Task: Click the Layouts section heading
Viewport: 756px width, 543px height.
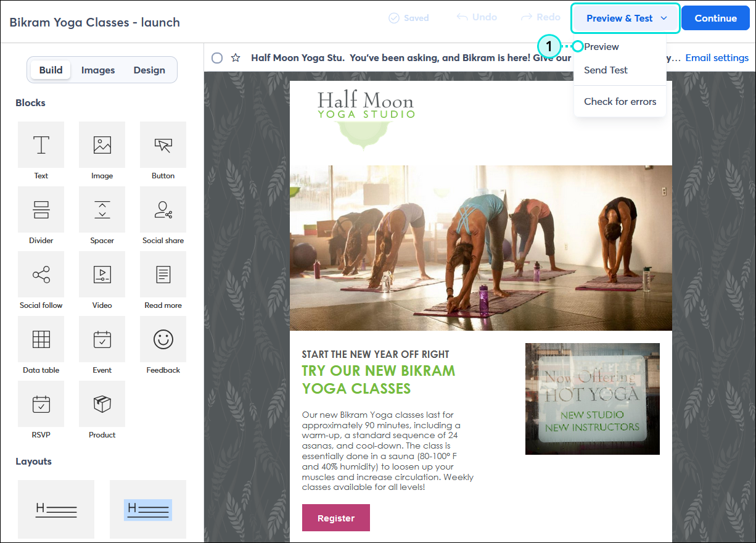Action: pyautogui.click(x=33, y=461)
